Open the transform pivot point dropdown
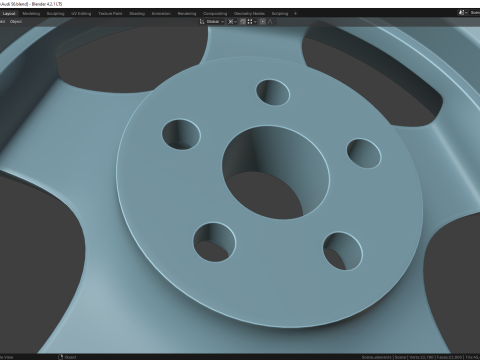The image size is (480, 360). pos(232,21)
